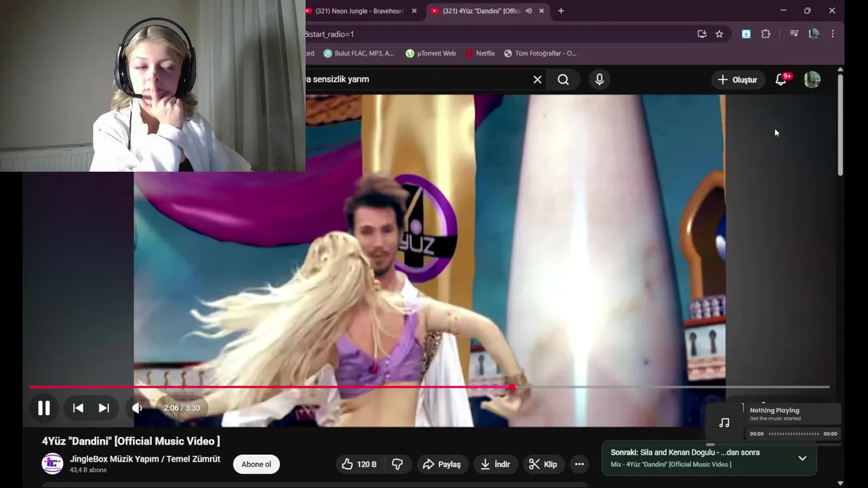Screen dimensions: 868x488
Task: Open the blue downloader extension icon
Action: click(x=746, y=34)
